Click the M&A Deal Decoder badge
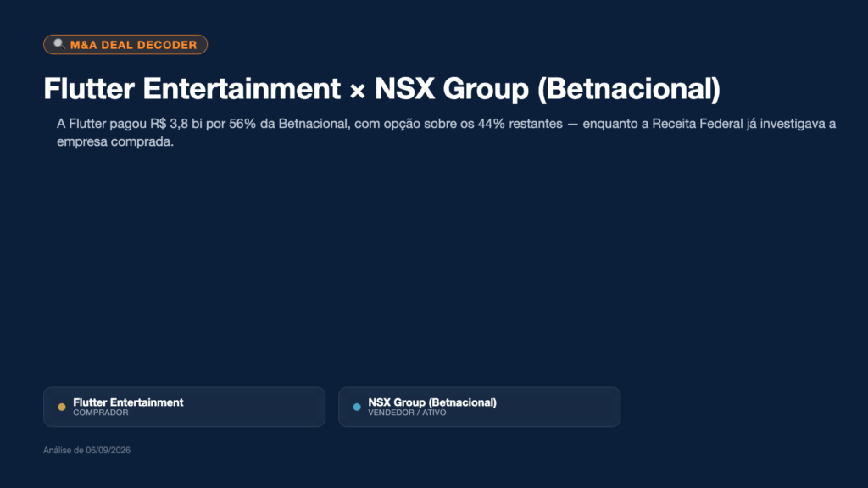The width and height of the screenshot is (868, 488). pyautogui.click(x=125, y=45)
